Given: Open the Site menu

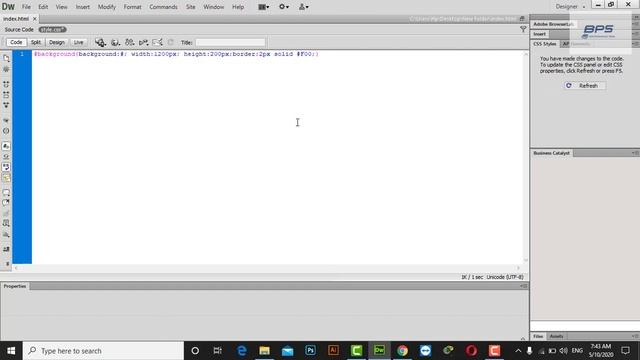Looking at the screenshot, I should coord(190,7).
